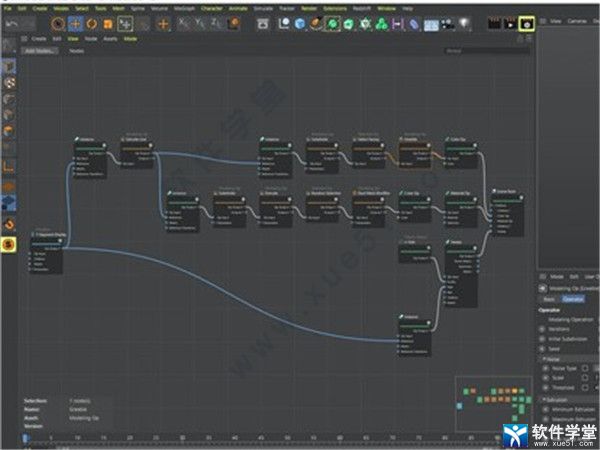The height and width of the screenshot is (450, 600).
Task: Click the timeline playhead at frame zero
Action: pos(25,438)
